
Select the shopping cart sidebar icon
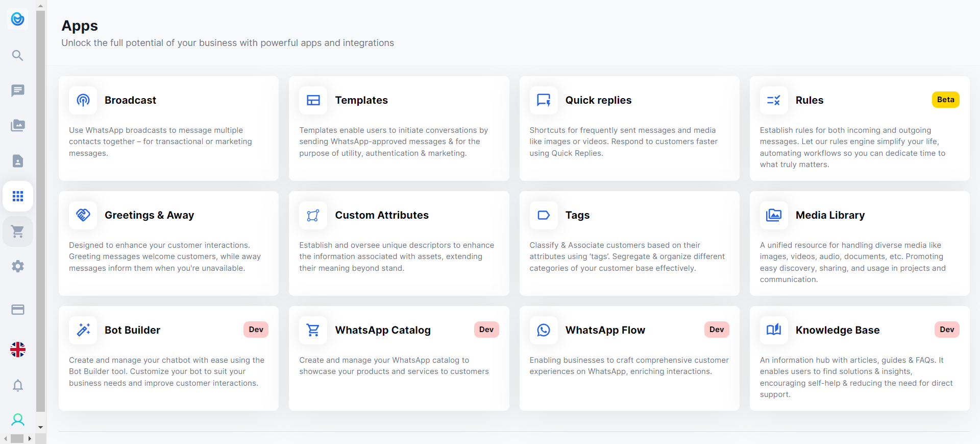pos(18,231)
